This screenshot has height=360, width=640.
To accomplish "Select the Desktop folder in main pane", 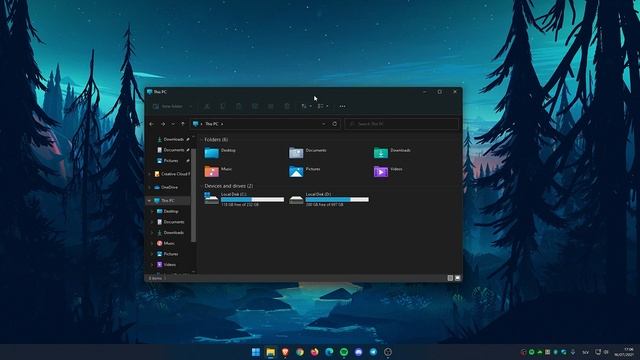I will tap(220, 152).
